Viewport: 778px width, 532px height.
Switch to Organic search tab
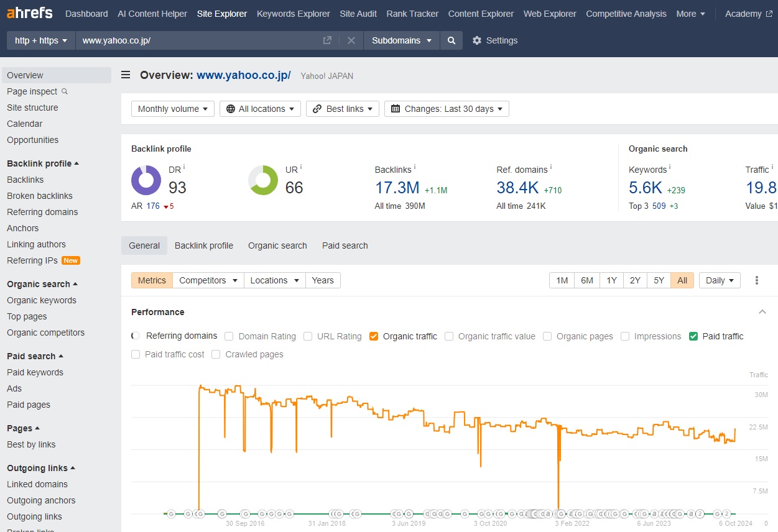coord(277,245)
